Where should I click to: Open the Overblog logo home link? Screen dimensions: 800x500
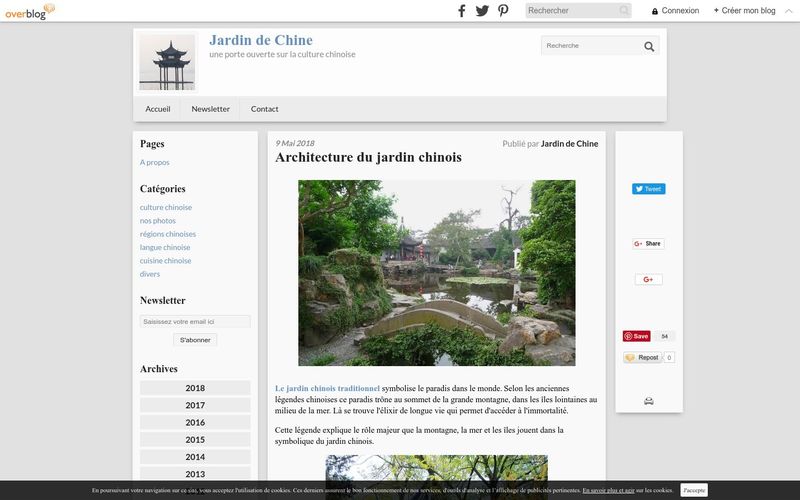(30, 11)
